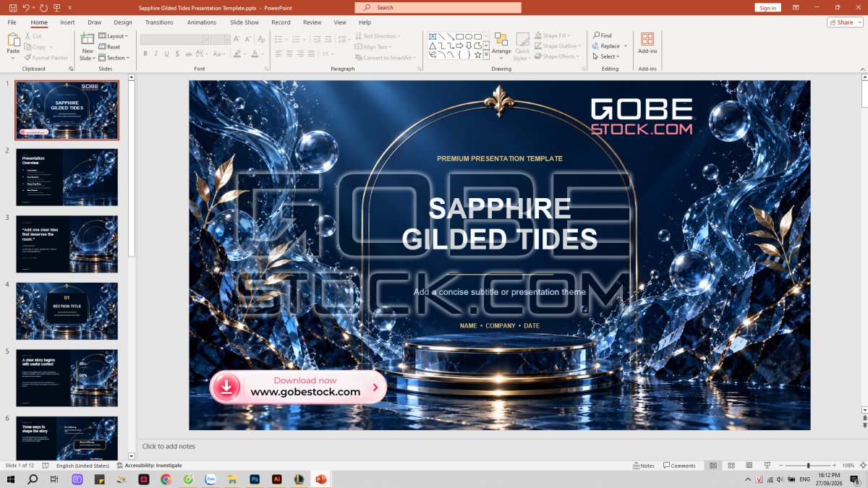Switch to the Animations tab
Viewport: 868px width, 488px height.
pyautogui.click(x=202, y=22)
